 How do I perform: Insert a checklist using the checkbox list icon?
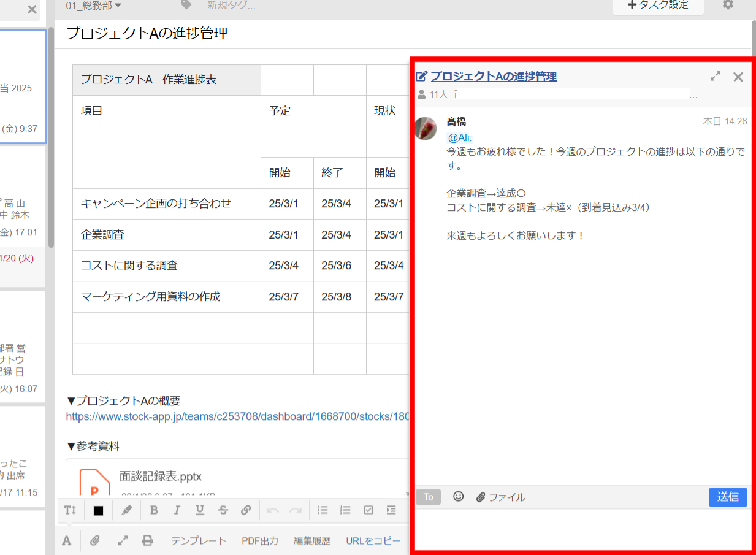coord(368,510)
